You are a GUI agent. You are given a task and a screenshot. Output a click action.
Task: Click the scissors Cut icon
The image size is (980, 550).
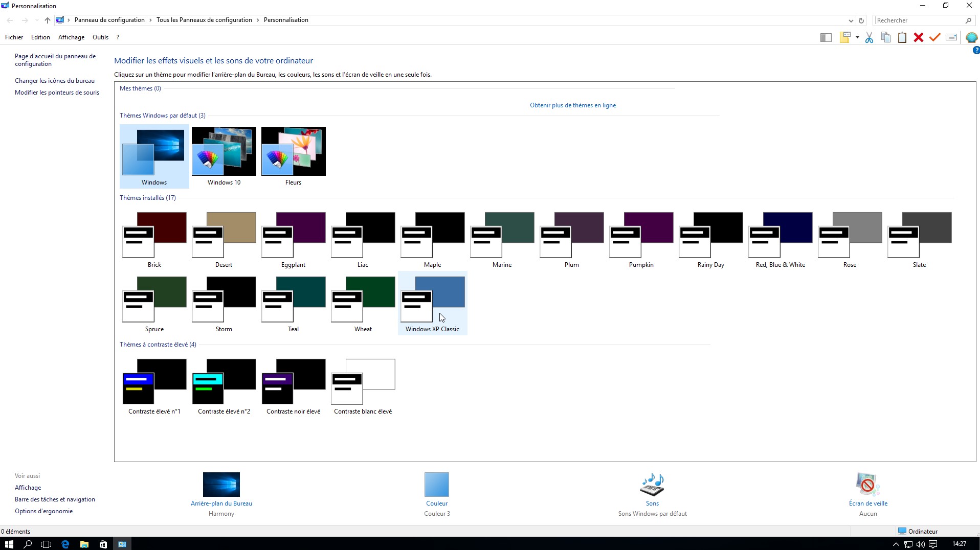click(x=869, y=37)
